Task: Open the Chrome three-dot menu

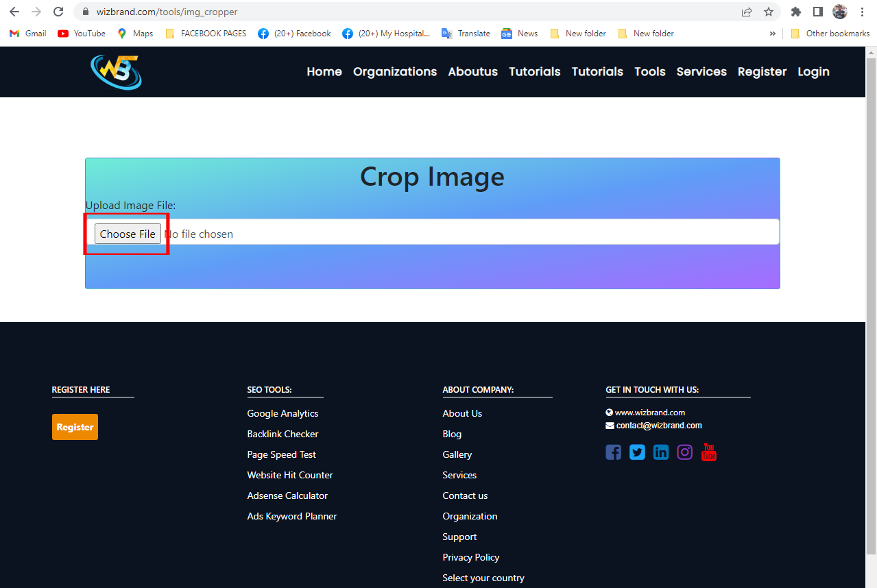Action: tap(862, 12)
